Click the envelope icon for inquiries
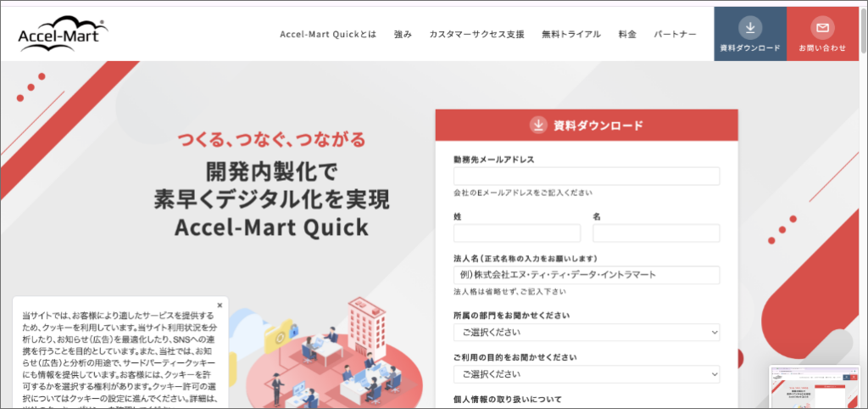The image size is (868, 409). 822,27
